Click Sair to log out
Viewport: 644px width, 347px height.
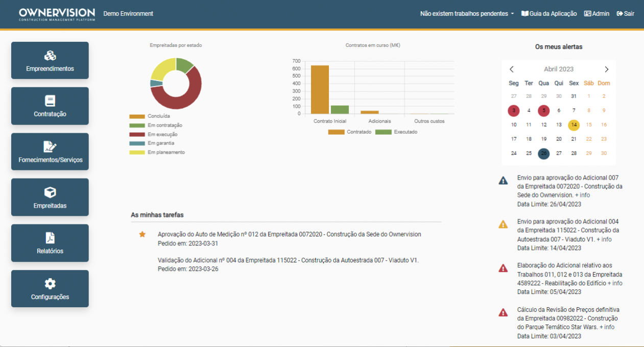[x=625, y=14]
